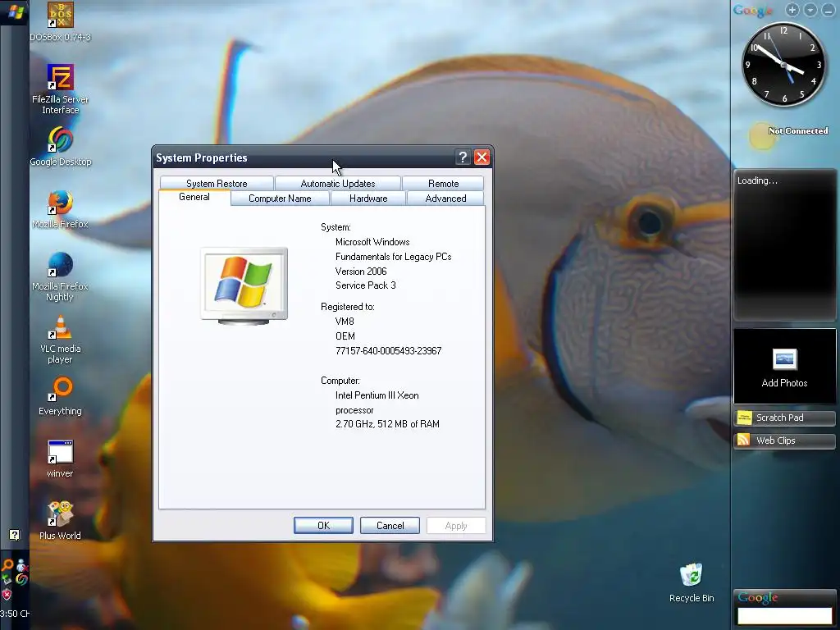Click the registered name 'VM8'
This screenshot has height=630, width=840.
point(345,322)
